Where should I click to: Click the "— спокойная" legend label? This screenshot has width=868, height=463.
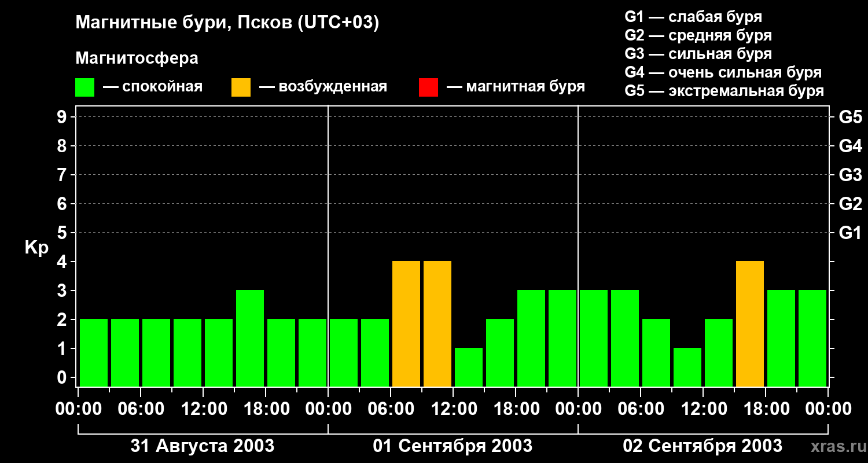click(153, 87)
